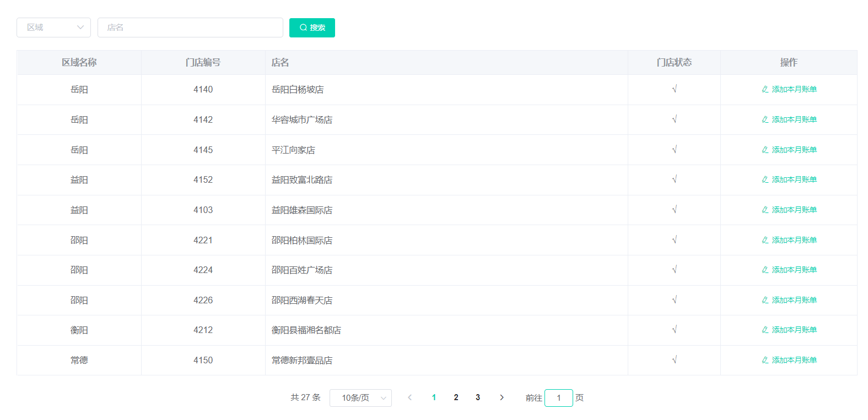Click the 区域名称 column header
This screenshot has width=868, height=420.
[x=79, y=63]
